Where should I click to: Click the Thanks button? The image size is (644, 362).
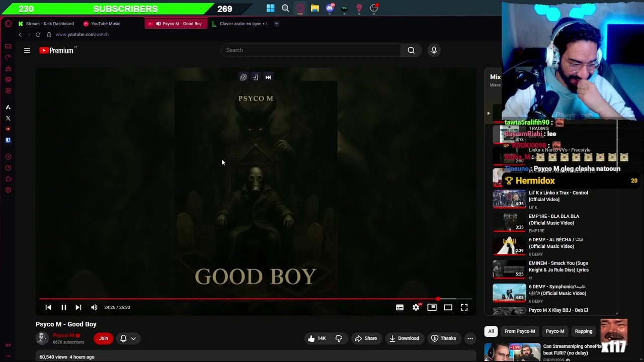tap(444, 338)
